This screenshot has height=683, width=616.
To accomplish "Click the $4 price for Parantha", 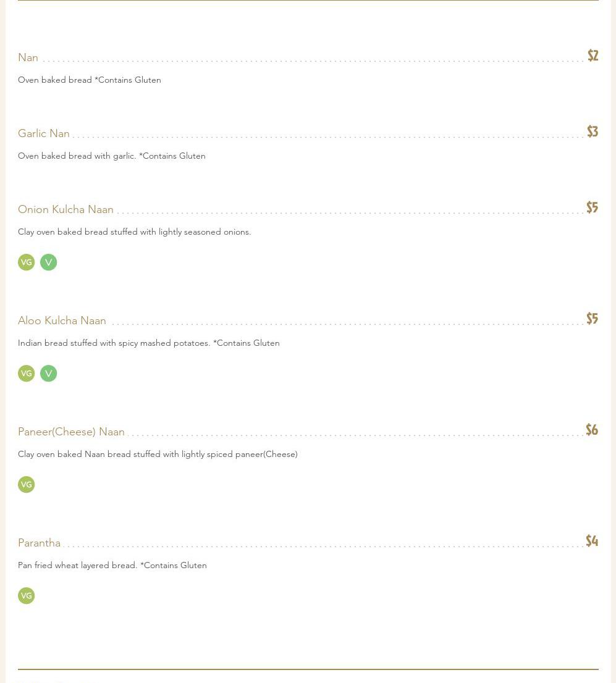I will click(591, 541).
